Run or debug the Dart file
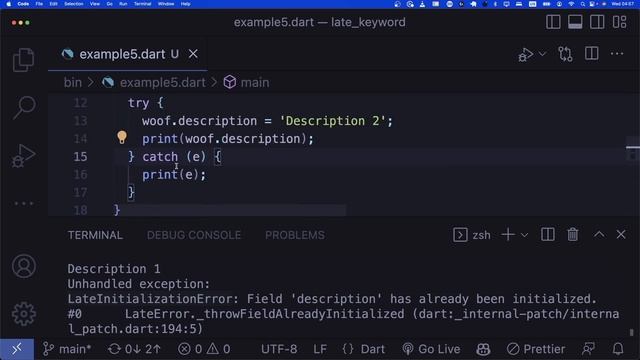Image resolution: width=640 pixels, height=360 pixels. pyautogui.click(x=526, y=54)
